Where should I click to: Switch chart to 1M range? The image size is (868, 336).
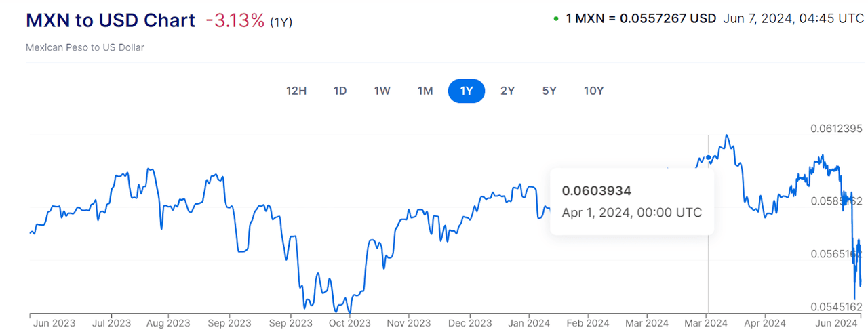(x=425, y=91)
